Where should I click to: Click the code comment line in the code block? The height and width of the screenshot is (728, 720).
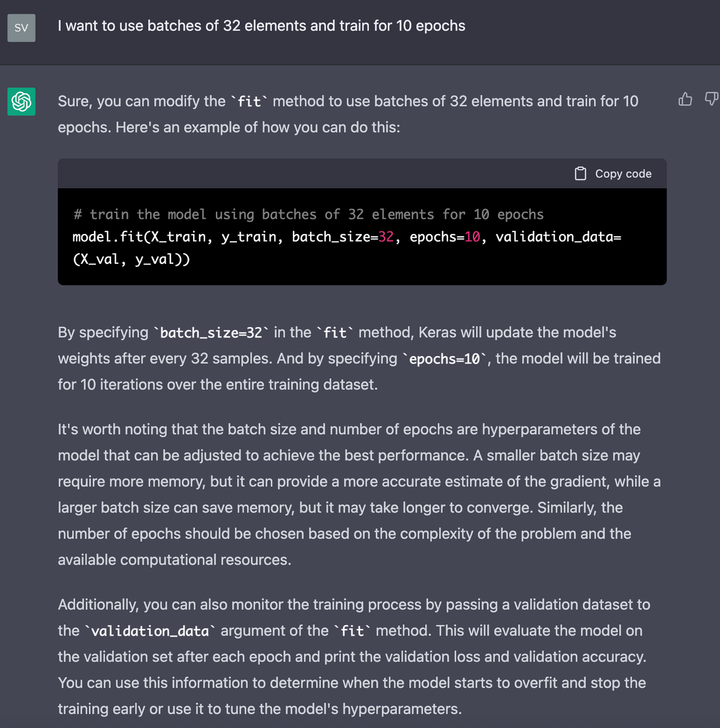pyautogui.click(x=308, y=215)
